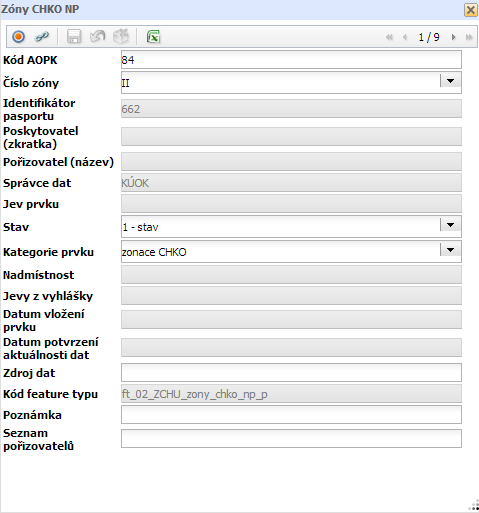This screenshot has width=479, height=513.
Task: Advance to the next record
Action: point(453,37)
